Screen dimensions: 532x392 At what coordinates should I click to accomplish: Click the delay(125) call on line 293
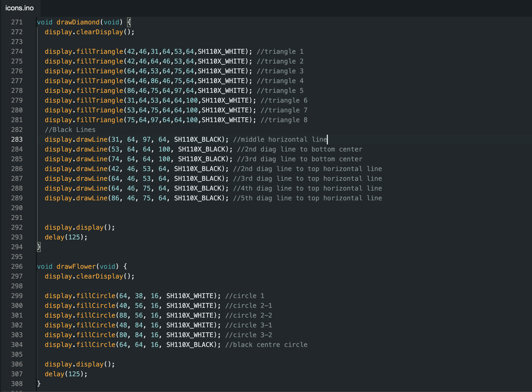point(65,237)
